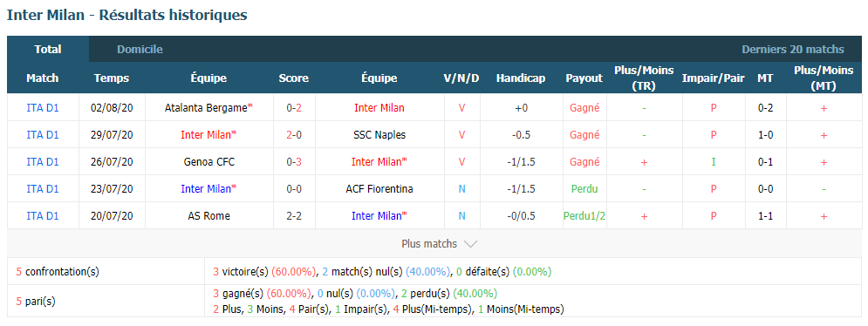Click the Payout column header
The image size is (868, 326).
584,78
